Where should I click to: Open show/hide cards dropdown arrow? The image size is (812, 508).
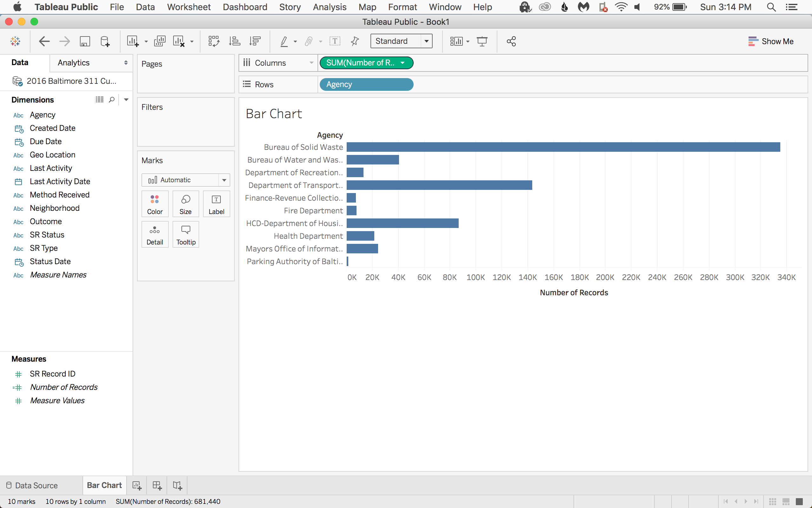pyautogui.click(x=468, y=42)
